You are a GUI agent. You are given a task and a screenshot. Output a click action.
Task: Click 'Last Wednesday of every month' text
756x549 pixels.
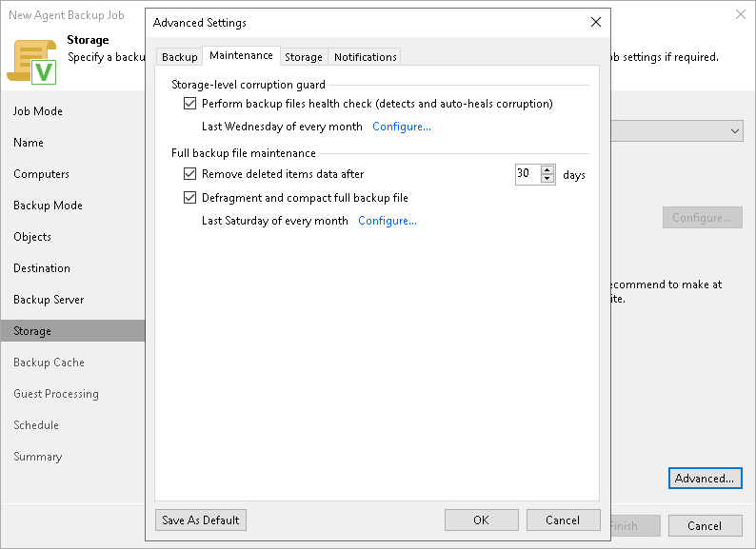[282, 127]
